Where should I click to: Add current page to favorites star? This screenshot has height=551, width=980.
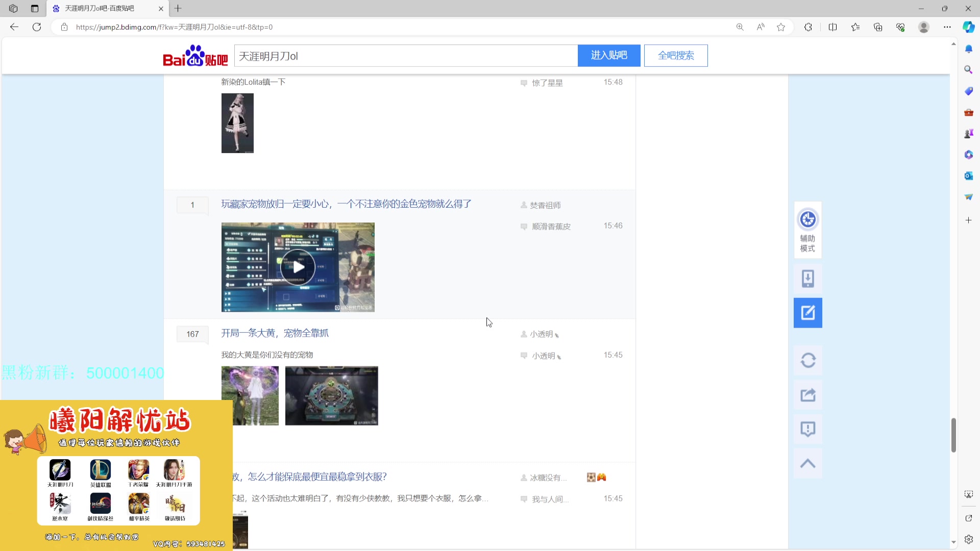780,27
